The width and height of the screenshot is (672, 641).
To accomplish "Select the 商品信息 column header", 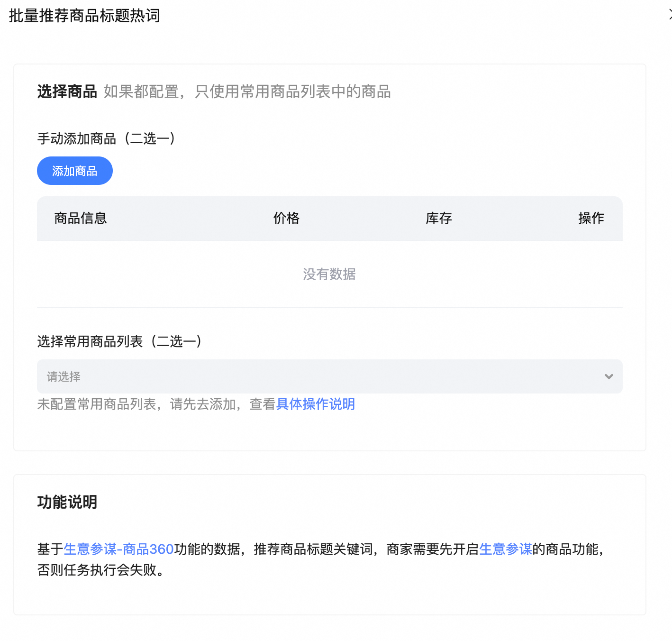I will (81, 218).
